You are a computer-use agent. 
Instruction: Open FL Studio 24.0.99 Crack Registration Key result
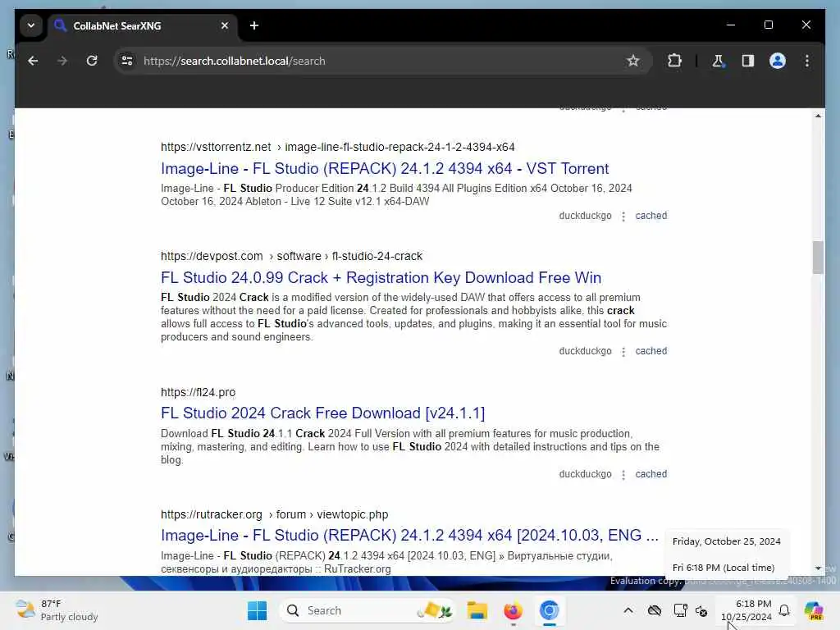(381, 277)
